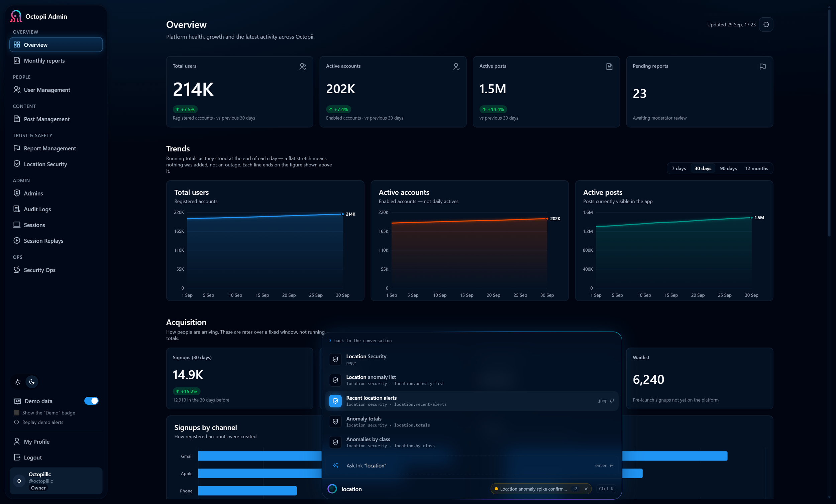Dismiss the Location anomaly spike chip
The width and height of the screenshot is (836, 504).
click(586, 488)
